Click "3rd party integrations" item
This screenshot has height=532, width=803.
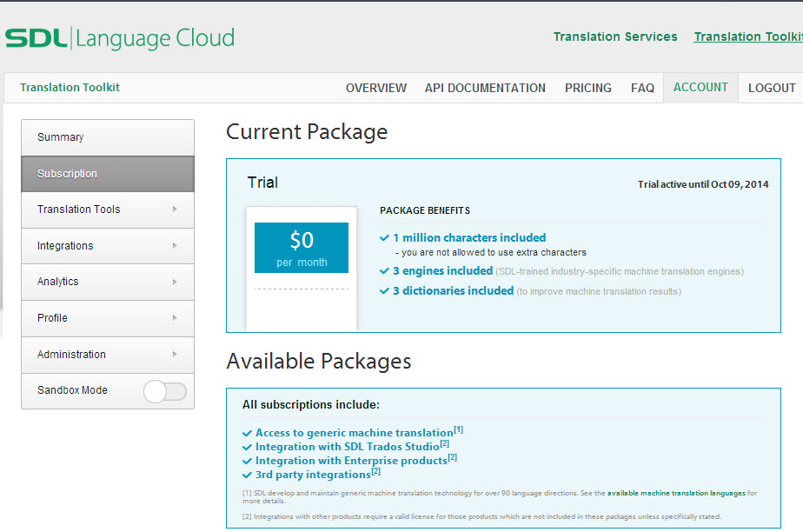[313, 475]
